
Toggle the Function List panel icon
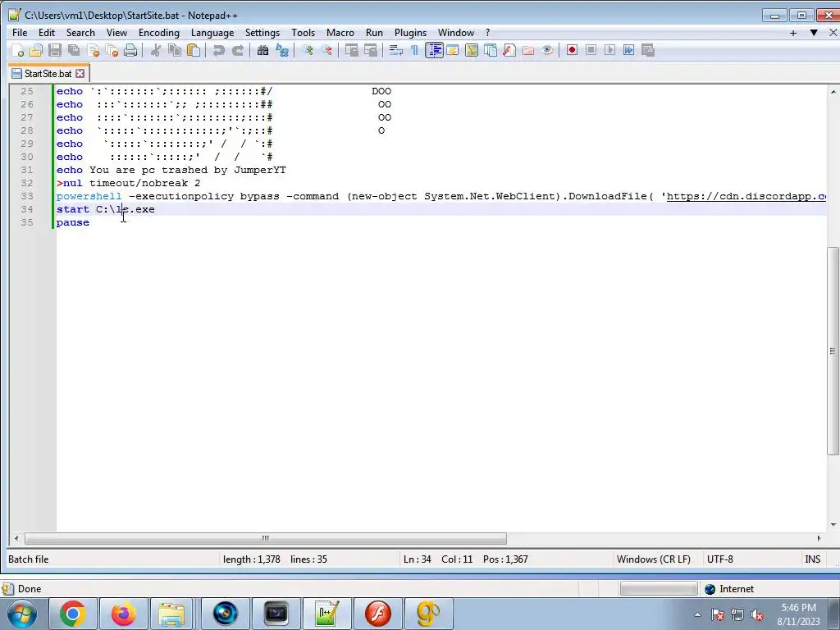tap(509, 50)
